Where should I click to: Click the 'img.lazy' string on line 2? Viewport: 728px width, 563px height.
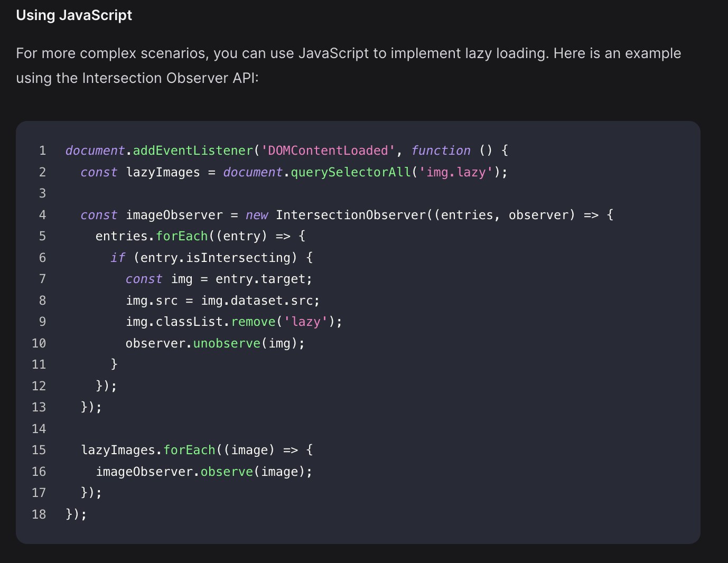point(456,172)
